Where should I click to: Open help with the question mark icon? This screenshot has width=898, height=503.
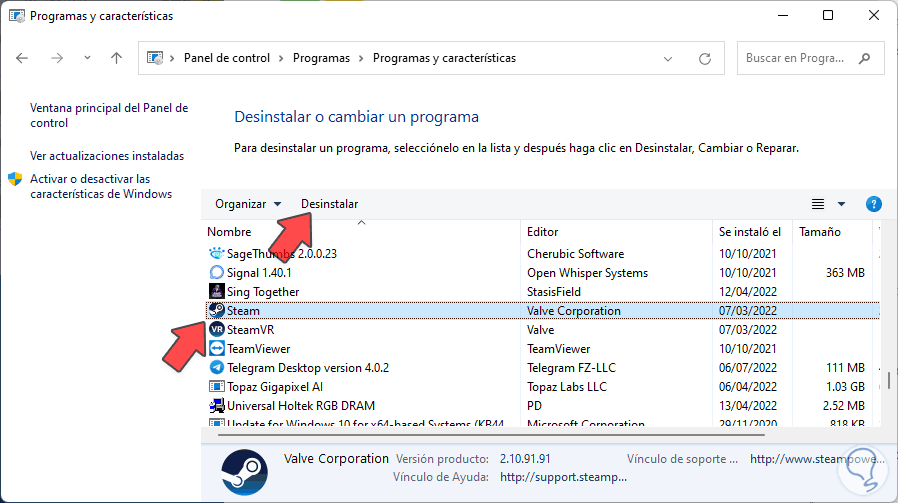click(x=873, y=204)
